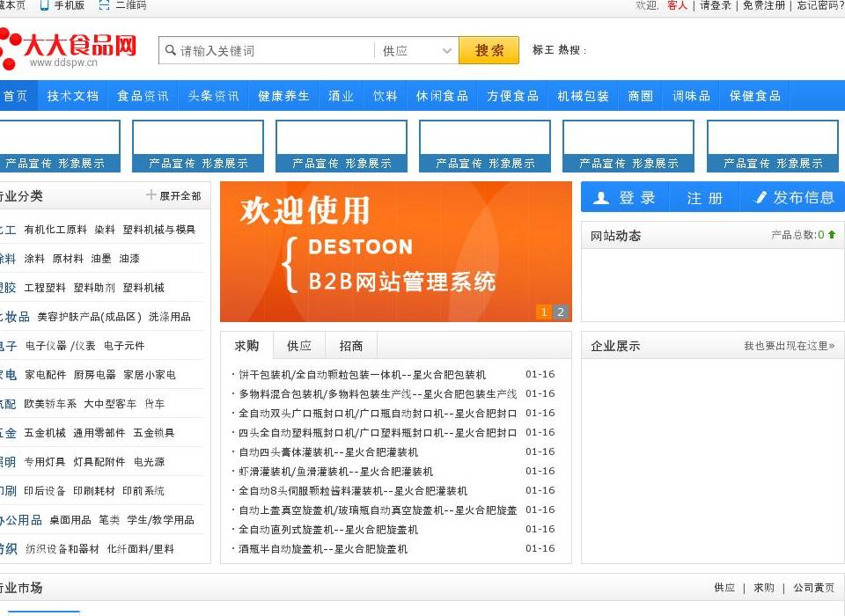Click the magnifier icon in search box
This screenshot has width=845, height=616.
tap(170, 50)
